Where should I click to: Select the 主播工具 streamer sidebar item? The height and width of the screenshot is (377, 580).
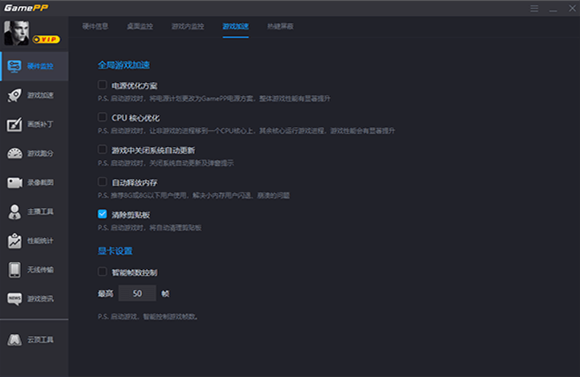tap(34, 212)
